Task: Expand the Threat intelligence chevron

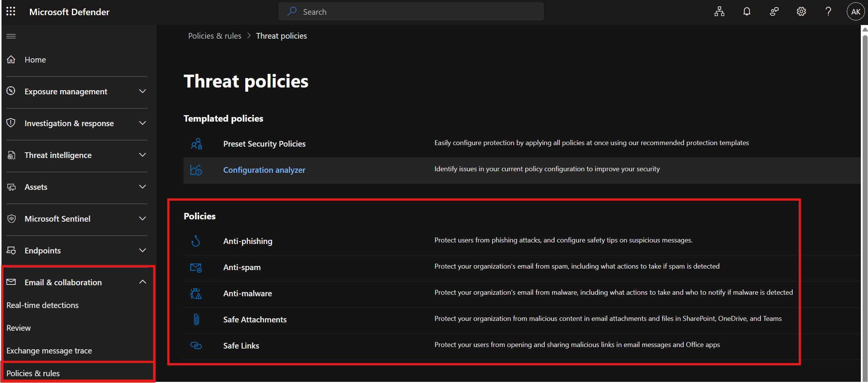Action: 142,155
